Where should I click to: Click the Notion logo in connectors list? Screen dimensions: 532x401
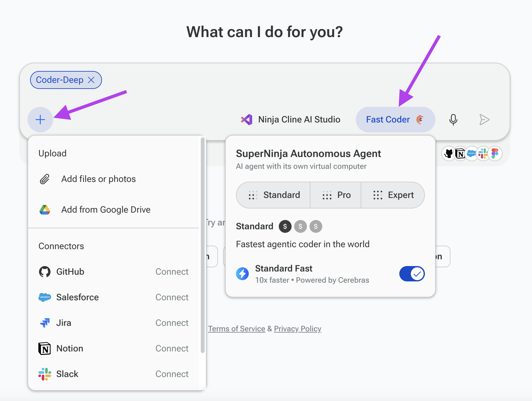point(45,349)
